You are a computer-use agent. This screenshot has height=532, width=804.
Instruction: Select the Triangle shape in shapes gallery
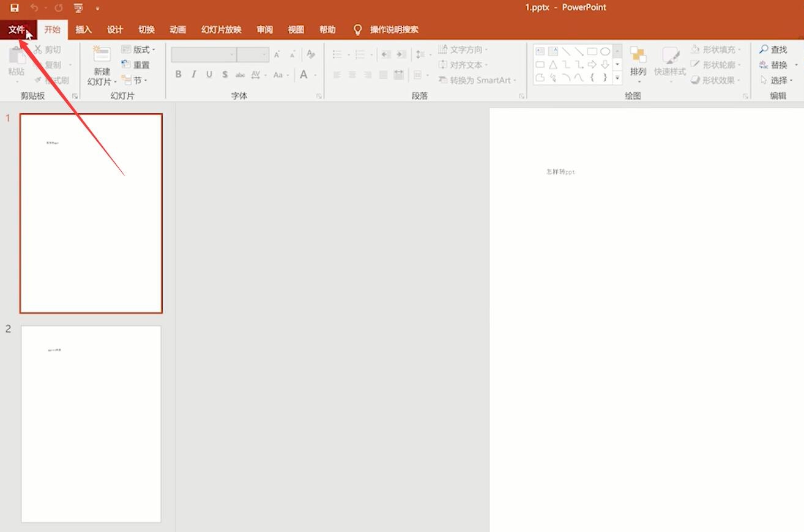pos(553,64)
